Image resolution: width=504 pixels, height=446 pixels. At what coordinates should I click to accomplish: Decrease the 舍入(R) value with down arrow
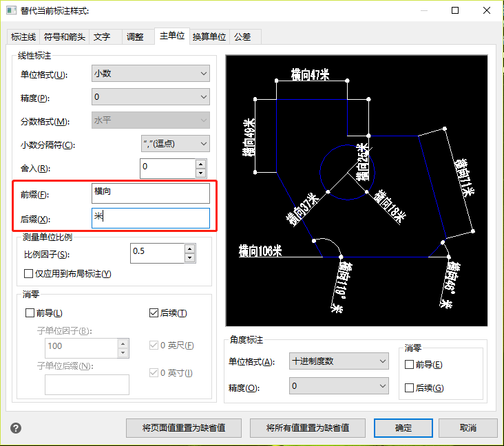pyautogui.click(x=200, y=173)
